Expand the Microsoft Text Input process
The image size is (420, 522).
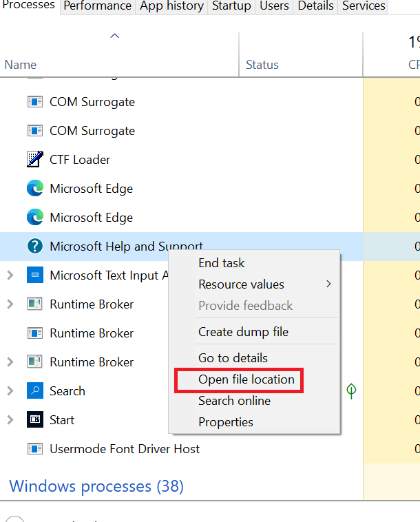[x=10, y=275]
